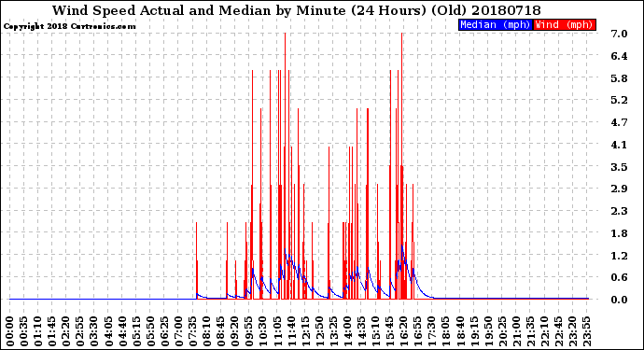This screenshot has height=350, width=644.
Task: Click the 2.9 y-axis label
Action: coord(619,189)
